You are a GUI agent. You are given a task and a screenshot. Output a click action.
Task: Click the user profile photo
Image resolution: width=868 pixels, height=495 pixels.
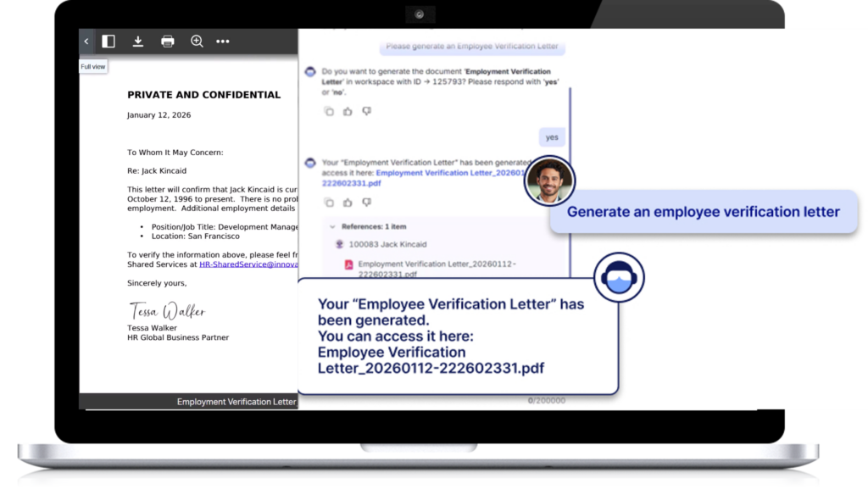pos(549,181)
